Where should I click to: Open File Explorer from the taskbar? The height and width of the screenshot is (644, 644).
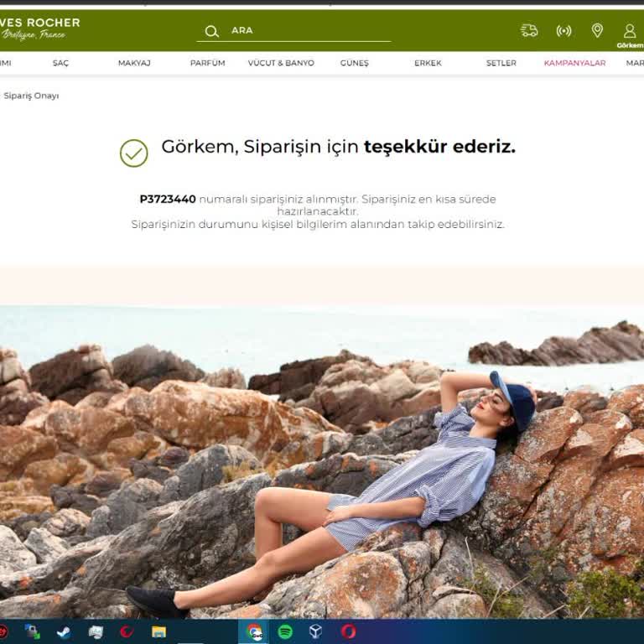click(158, 631)
